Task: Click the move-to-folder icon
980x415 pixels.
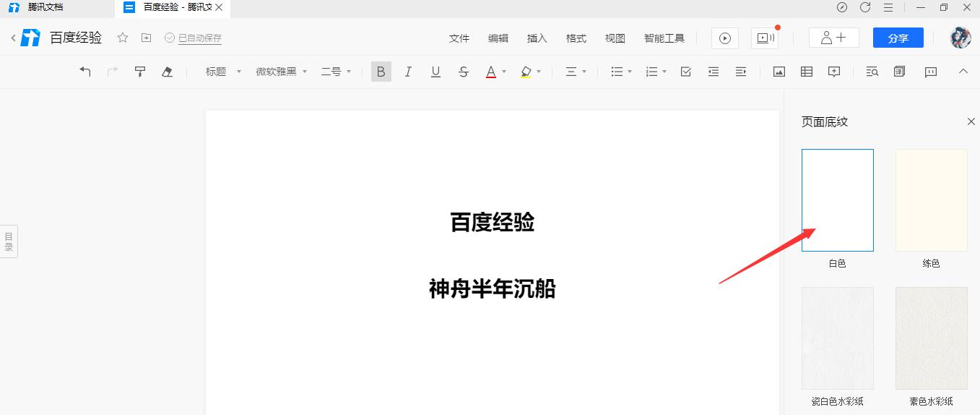Action: [146, 38]
